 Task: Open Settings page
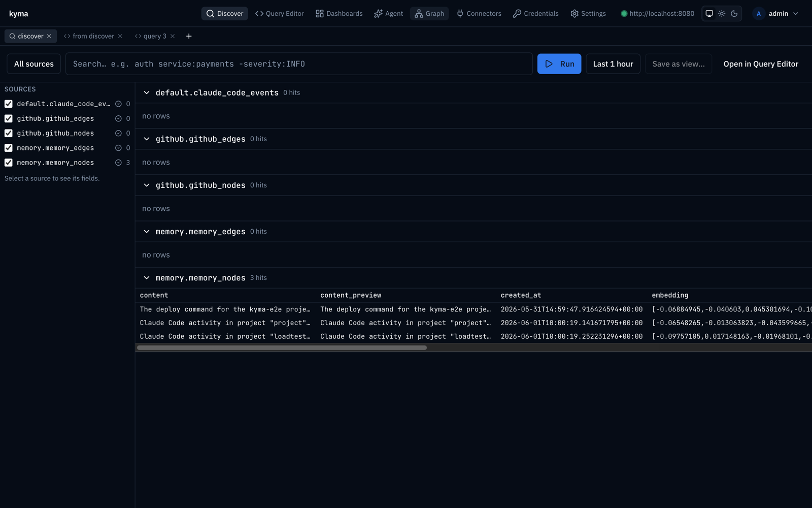coord(588,14)
